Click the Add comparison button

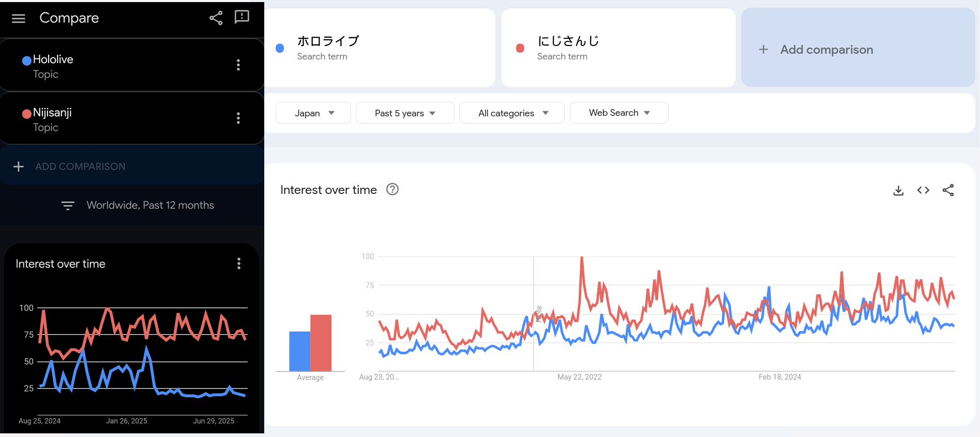(858, 48)
